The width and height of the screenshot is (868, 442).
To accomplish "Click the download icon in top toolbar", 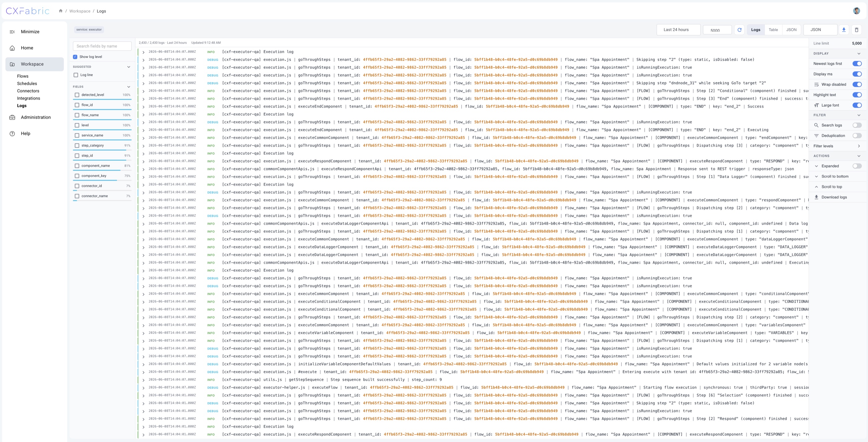I will tap(844, 30).
